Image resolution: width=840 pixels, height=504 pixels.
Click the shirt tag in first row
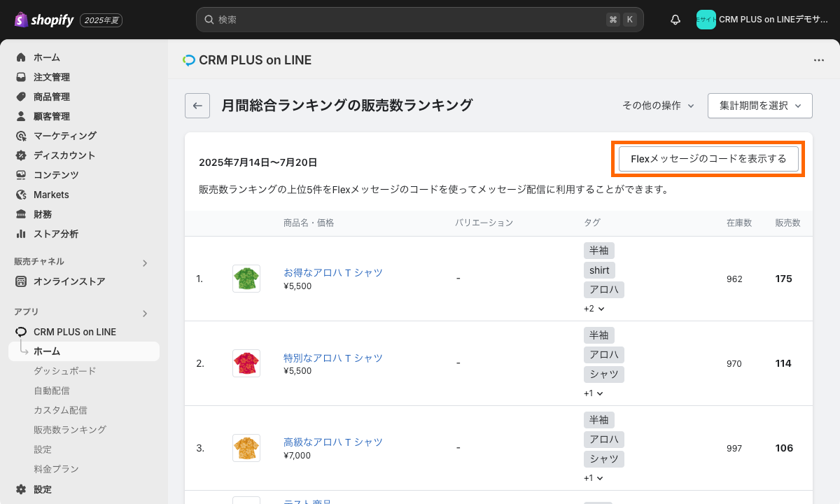click(x=599, y=270)
